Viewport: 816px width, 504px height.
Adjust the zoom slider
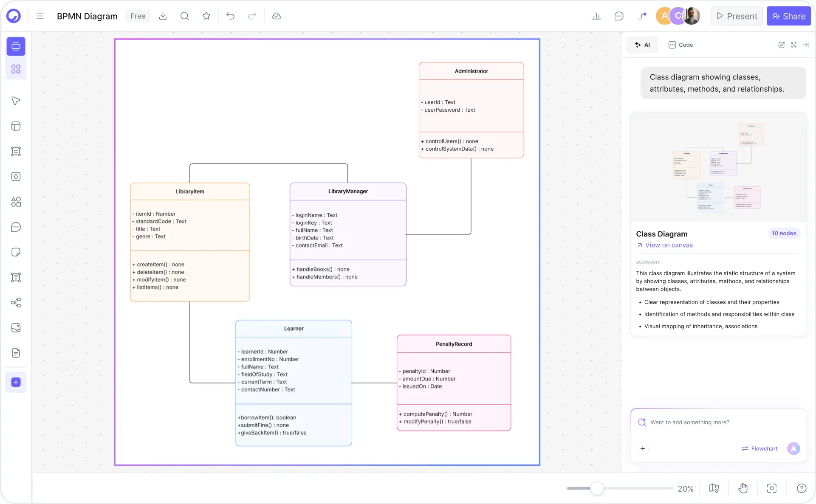click(597, 489)
